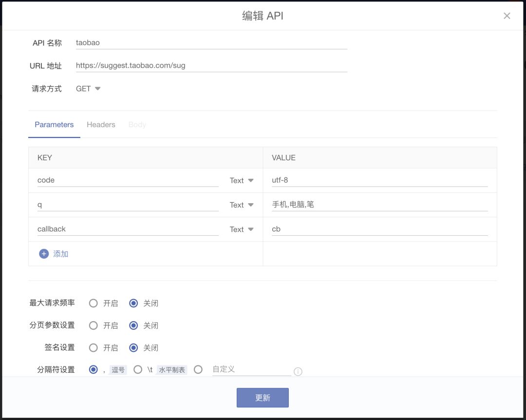Click 添加 to add a parameter
526x420 pixels.
61,254
